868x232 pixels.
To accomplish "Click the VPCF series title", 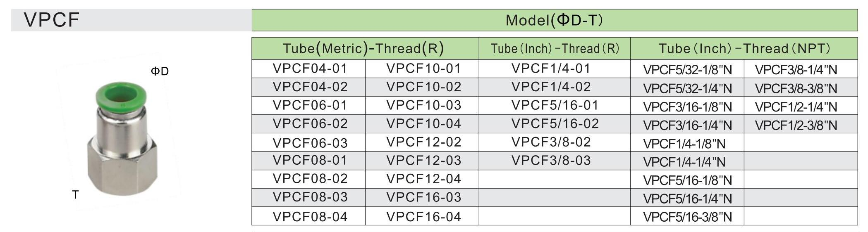I will tap(52, 20).
